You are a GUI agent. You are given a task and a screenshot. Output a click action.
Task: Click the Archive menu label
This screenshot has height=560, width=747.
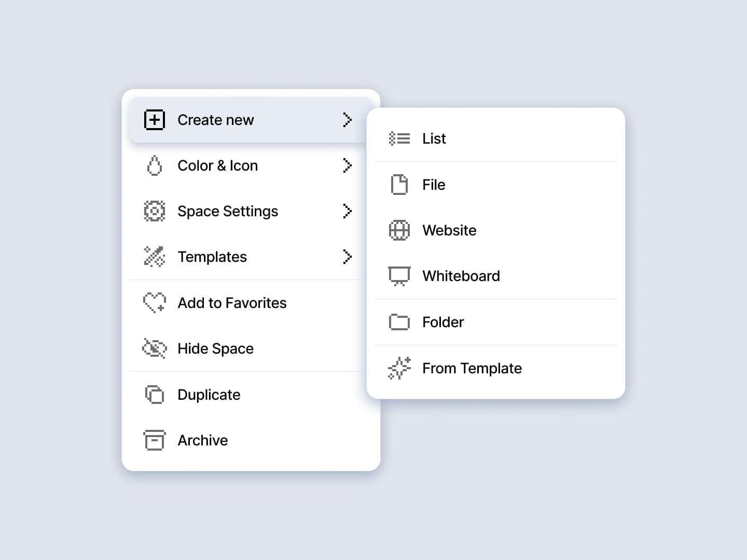click(x=202, y=440)
